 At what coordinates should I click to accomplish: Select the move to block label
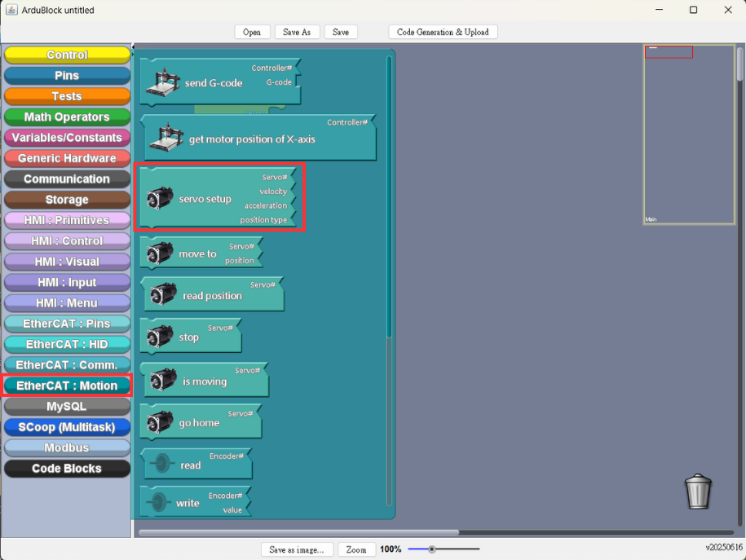[197, 254]
